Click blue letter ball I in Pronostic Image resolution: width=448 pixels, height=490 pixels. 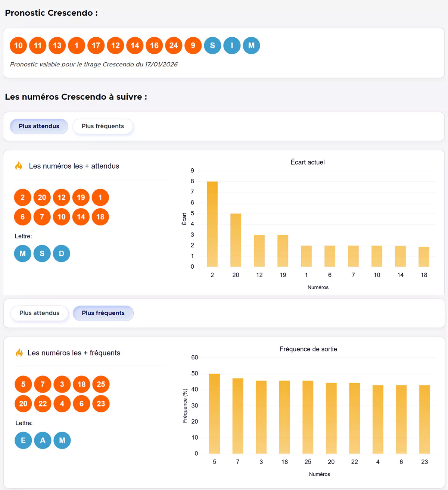click(232, 46)
